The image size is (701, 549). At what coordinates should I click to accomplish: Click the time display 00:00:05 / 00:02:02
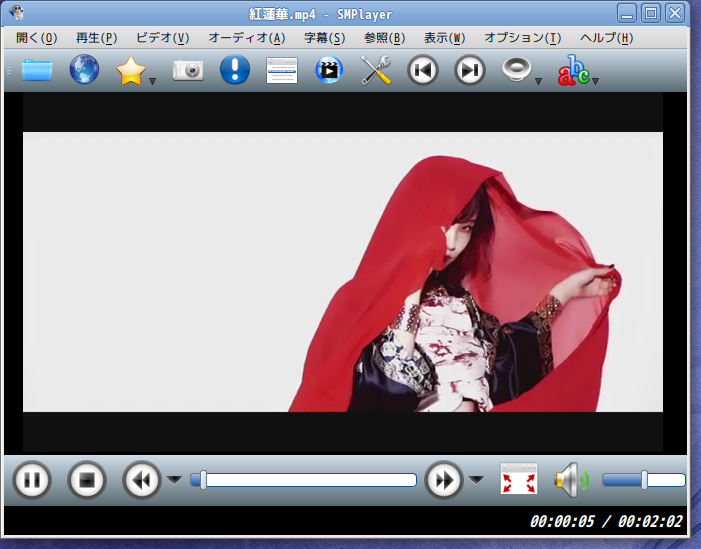pyautogui.click(x=606, y=521)
